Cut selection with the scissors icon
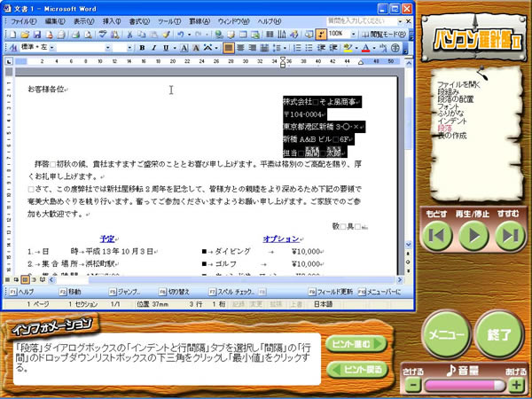532x399 pixels. 129,35
